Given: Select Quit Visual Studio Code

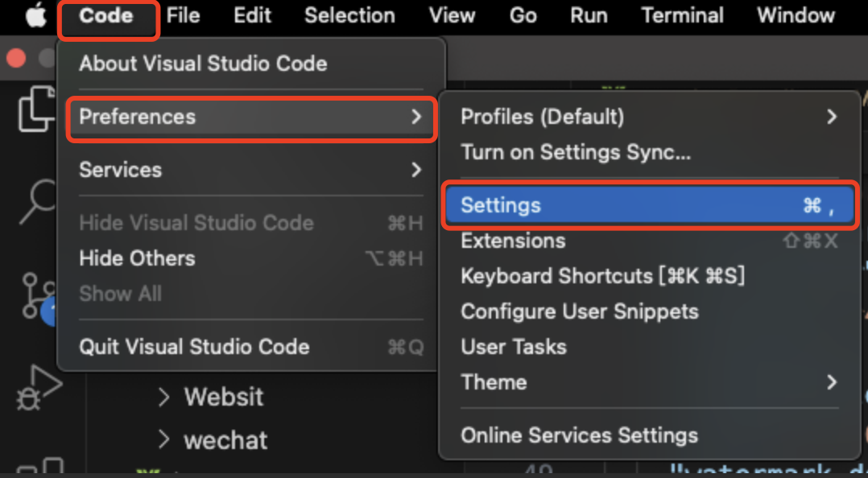Looking at the screenshot, I should point(251,347).
